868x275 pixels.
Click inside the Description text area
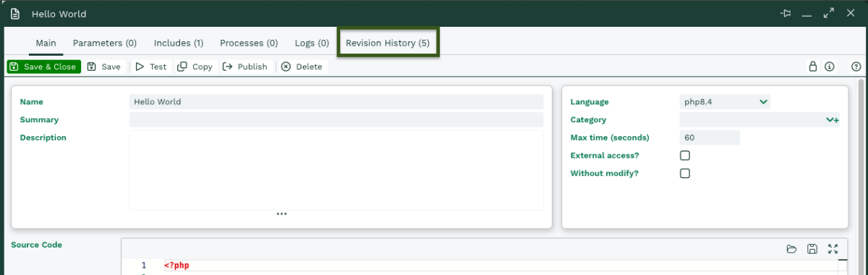tap(336, 169)
